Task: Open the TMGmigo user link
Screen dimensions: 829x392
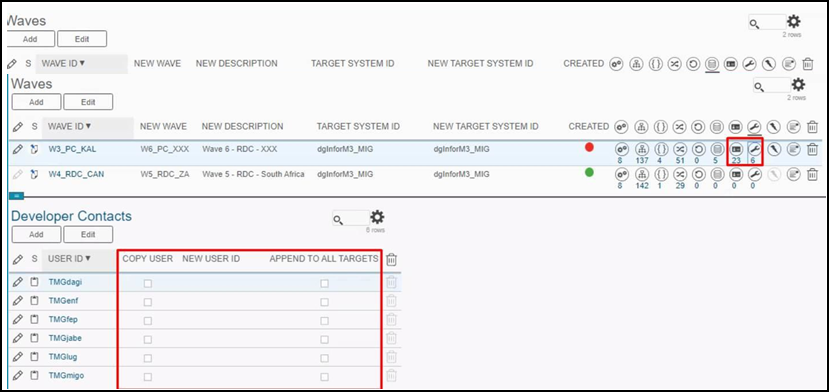Action: click(66, 376)
